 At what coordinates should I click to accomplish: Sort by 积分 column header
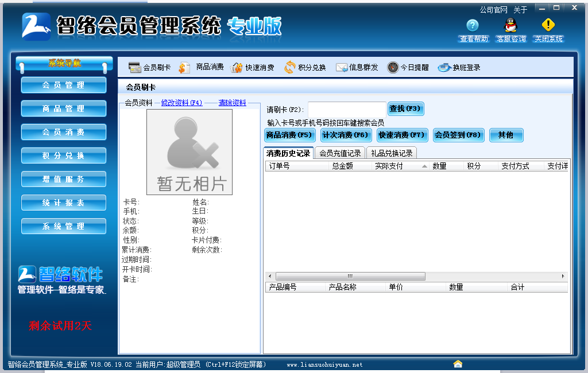click(x=481, y=166)
